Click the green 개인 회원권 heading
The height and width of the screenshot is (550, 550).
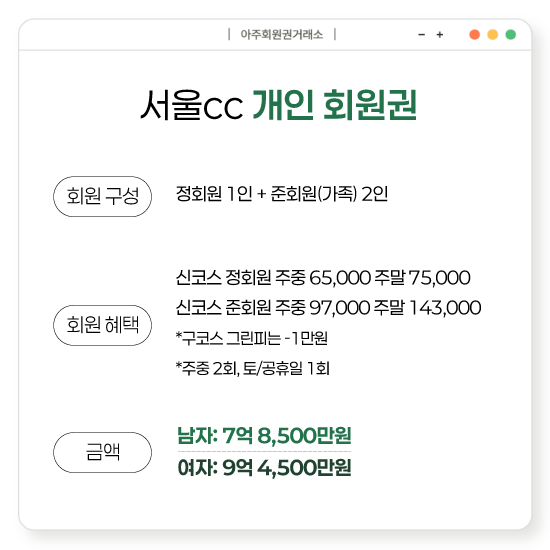(335, 105)
